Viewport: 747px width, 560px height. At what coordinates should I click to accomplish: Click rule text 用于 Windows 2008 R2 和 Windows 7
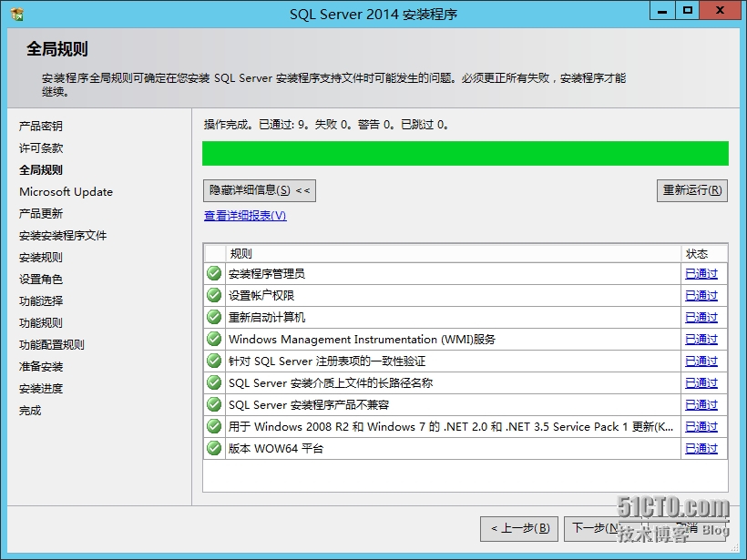(451, 427)
